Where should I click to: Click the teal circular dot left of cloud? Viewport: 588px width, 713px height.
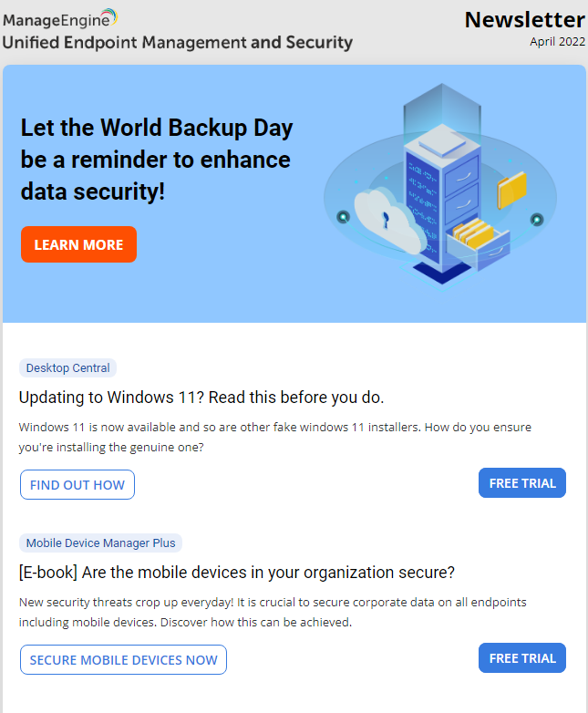[x=343, y=217]
